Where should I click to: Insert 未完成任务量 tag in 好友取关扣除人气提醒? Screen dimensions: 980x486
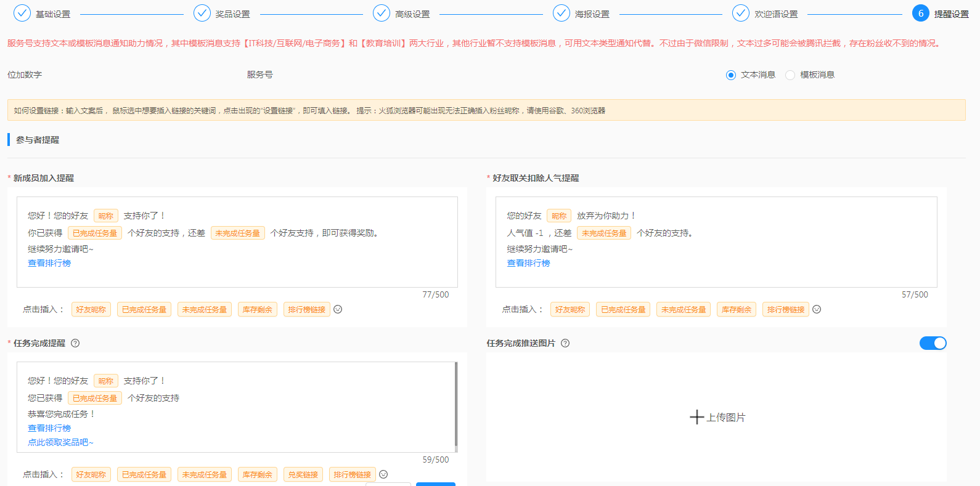(x=684, y=309)
